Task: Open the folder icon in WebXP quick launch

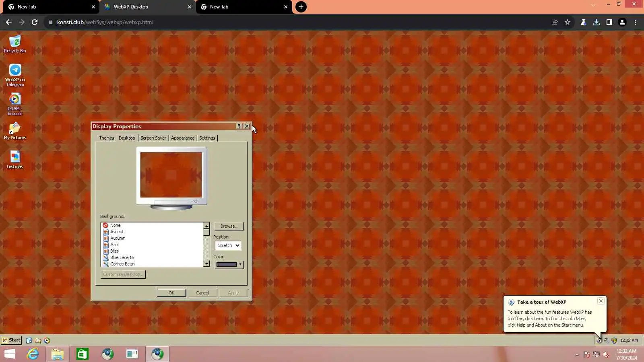Action: pyautogui.click(x=38, y=340)
